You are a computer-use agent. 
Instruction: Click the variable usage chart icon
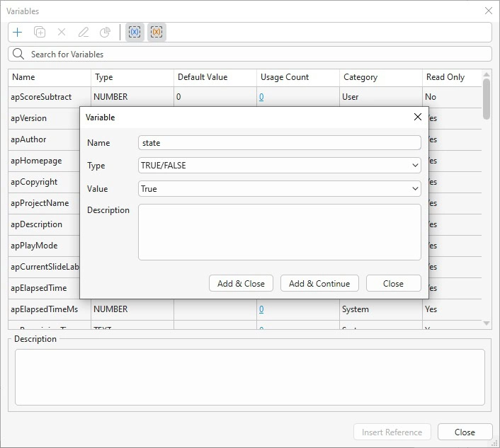coord(105,33)
